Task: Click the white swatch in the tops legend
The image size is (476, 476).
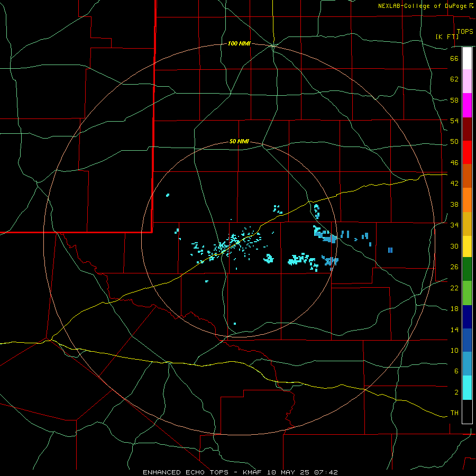Action: (467, 58)
